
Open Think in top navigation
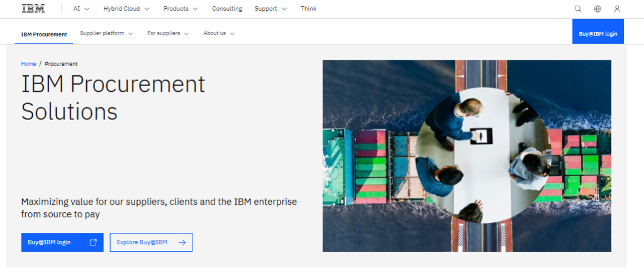point(308,9)
